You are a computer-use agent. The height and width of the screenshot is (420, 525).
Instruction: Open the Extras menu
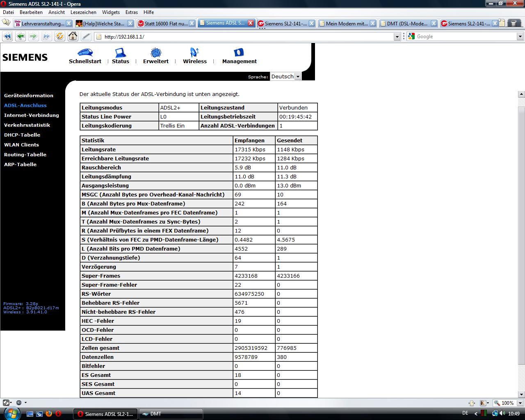(x=131, y=12)
